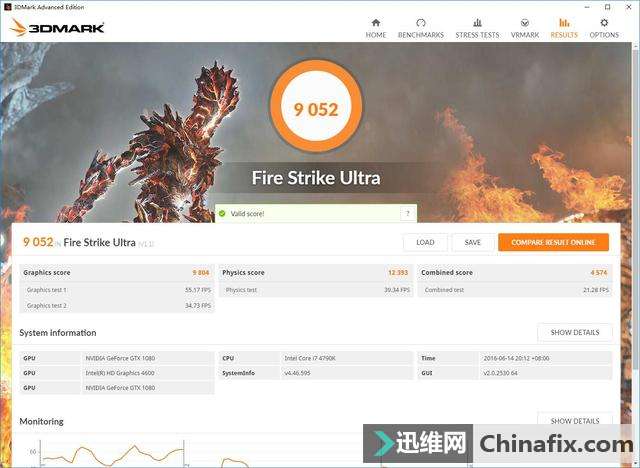Click the SAVE button
The width and height of the screenshot is (640, 468).
pyautogui.click(x=473, y=242)
